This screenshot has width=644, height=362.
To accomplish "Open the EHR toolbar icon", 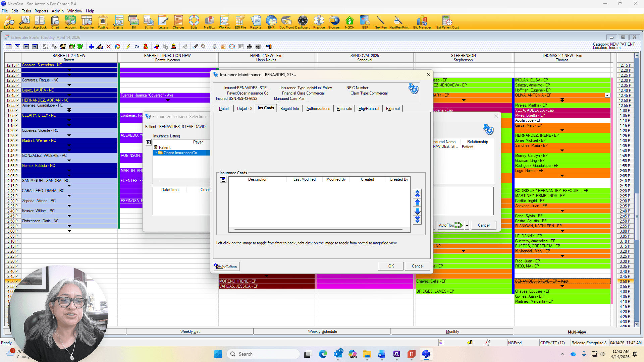I will [271, 22].
